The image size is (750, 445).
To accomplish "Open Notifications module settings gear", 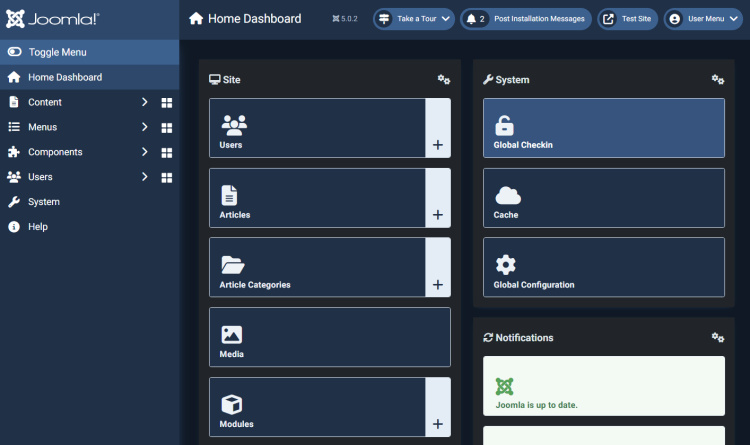I will point(717,338).
